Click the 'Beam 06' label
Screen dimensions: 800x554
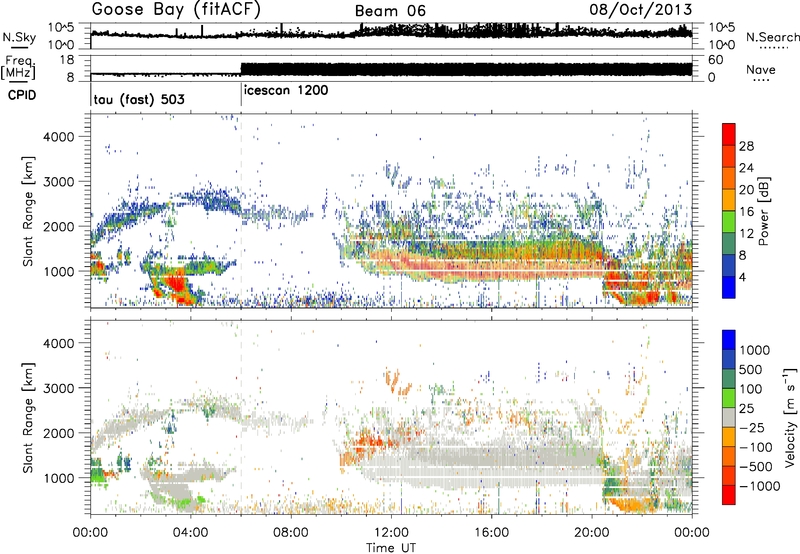[390, 11]
